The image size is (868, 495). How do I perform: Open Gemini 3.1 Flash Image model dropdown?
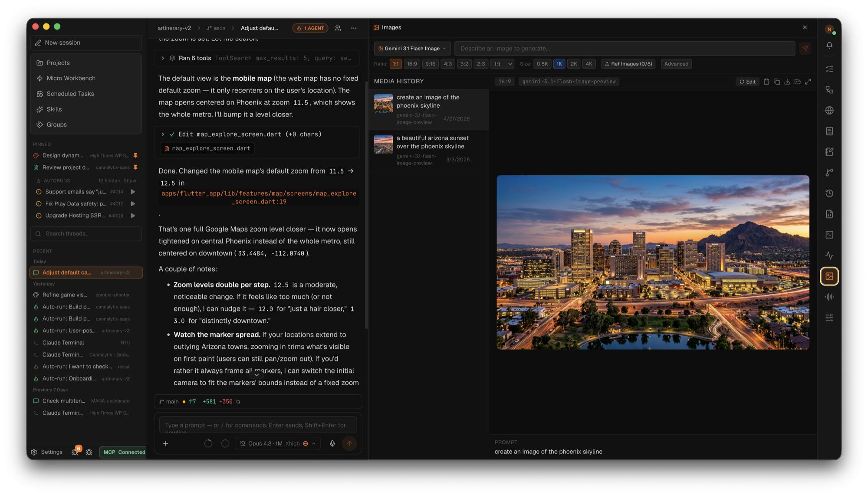tap(412, 49)
